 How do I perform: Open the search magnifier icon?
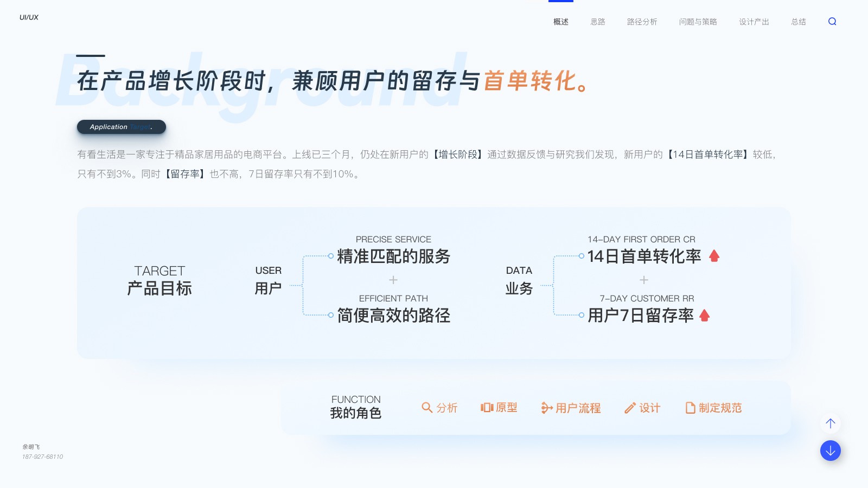(x=832, y=22)
